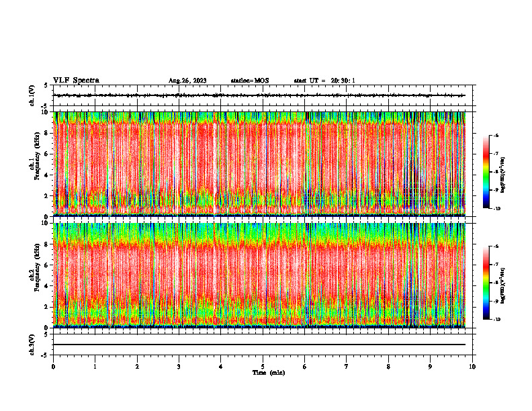The height and width of the screenshot is (411, 532).
Task: Click the flat ch.3 voltage trace line
Action: (x=259, y=345)
